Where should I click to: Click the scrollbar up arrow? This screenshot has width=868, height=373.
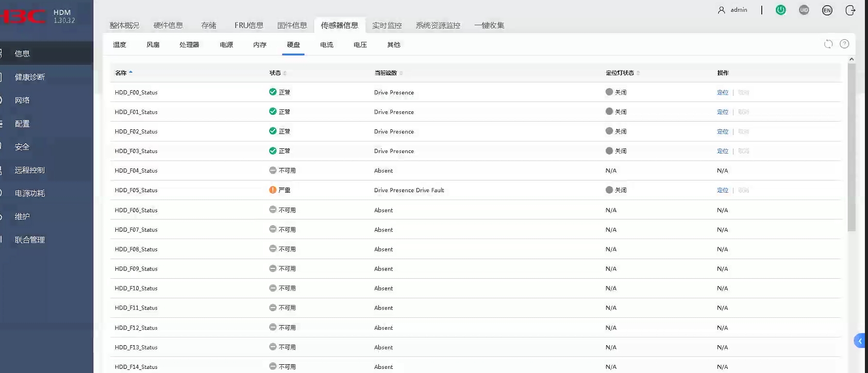pyautogui.click(x=852, y=59)
